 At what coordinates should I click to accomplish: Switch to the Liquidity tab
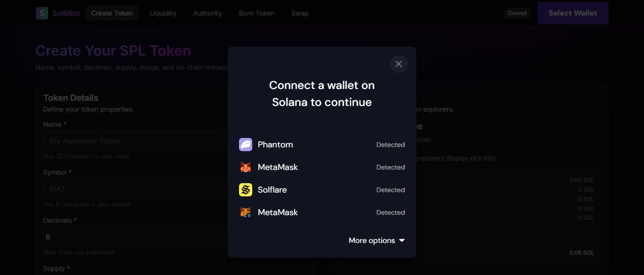163,13
